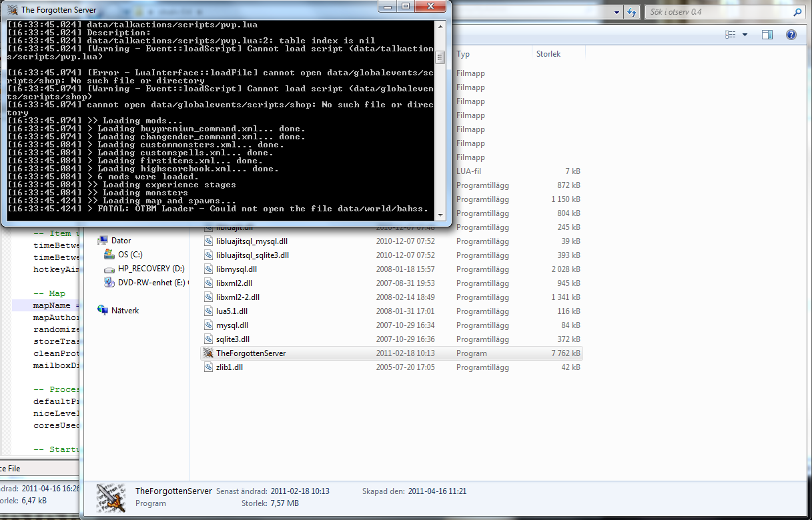Open the view options dropdown arrow
This screenshot has height=520, width=812.
coord(745,35)
